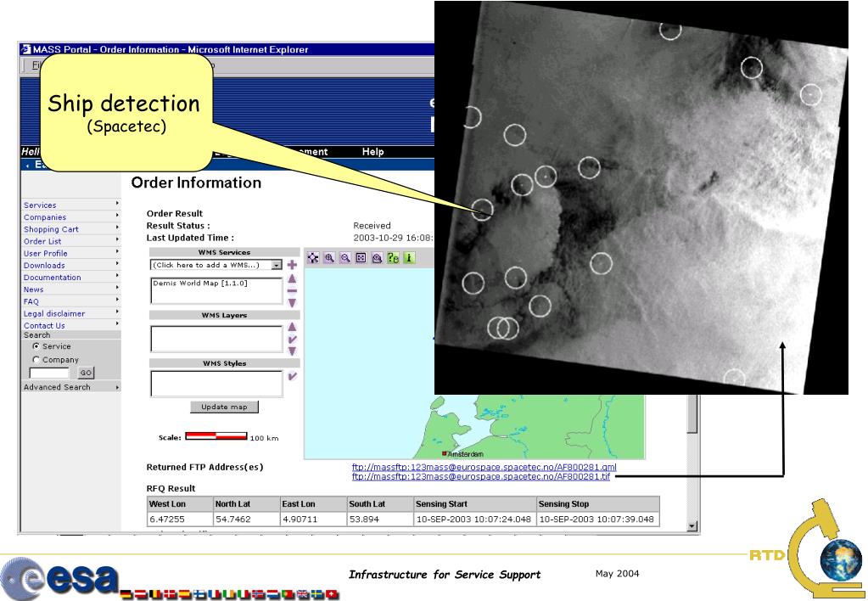868x601 pixels.
Task: Open the FAQ sidebar item
Action: 31,302
